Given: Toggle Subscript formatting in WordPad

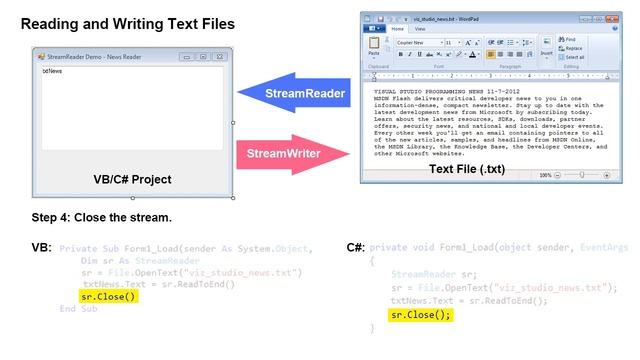Looking at the screenshot, I should pyautogui.click(x=439, y=54).
